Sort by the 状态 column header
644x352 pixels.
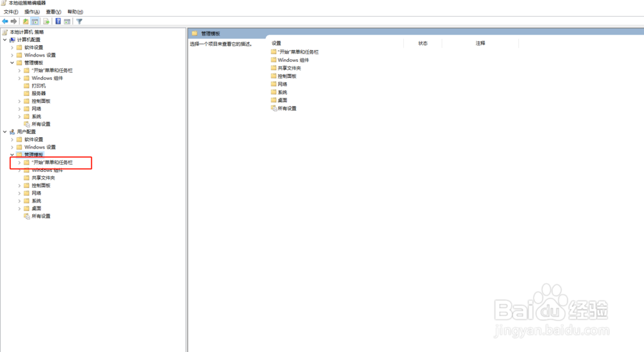click(x=423, y=43)
